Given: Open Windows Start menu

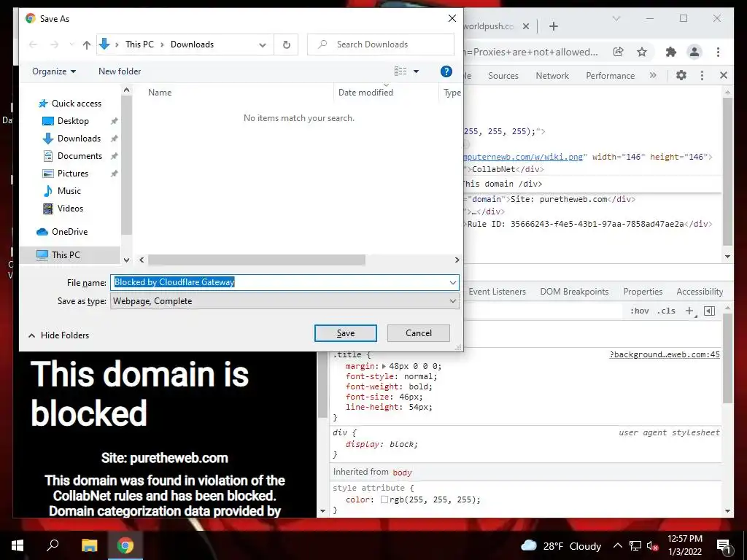Looking at the screenshot, I should (18, 545).
